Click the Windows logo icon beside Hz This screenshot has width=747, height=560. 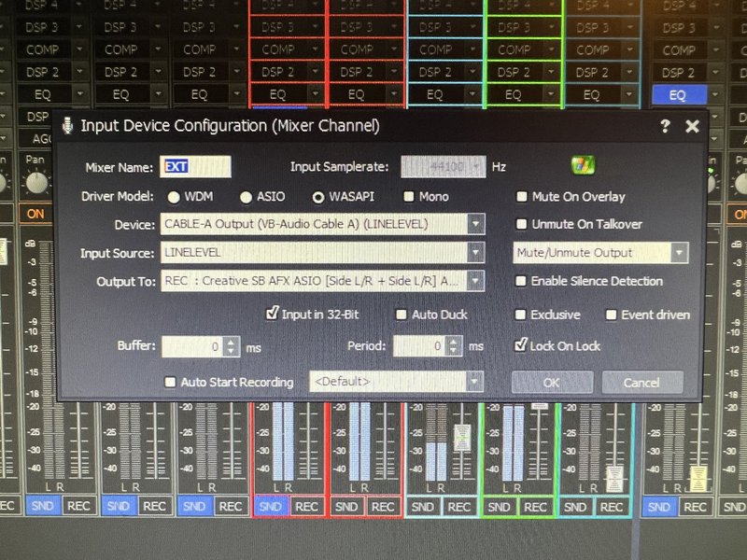[x=583, y=165]
